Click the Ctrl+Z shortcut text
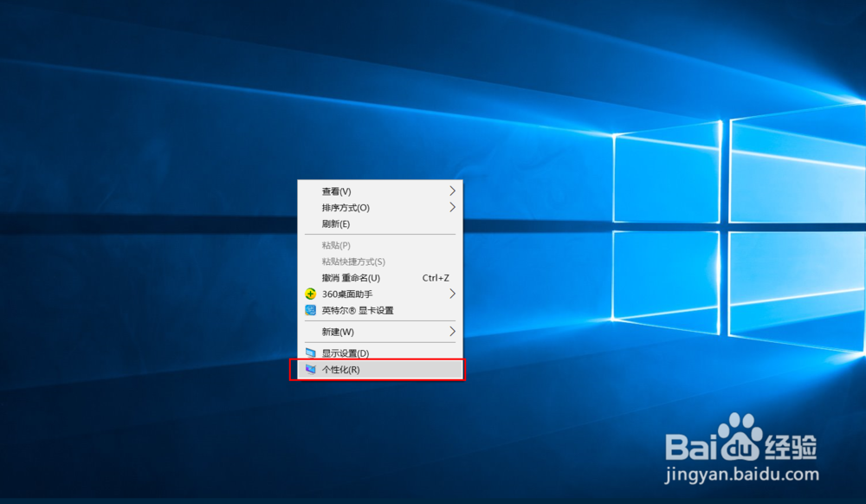The width and height of the screenshot is (866, 504). (436, 278)
